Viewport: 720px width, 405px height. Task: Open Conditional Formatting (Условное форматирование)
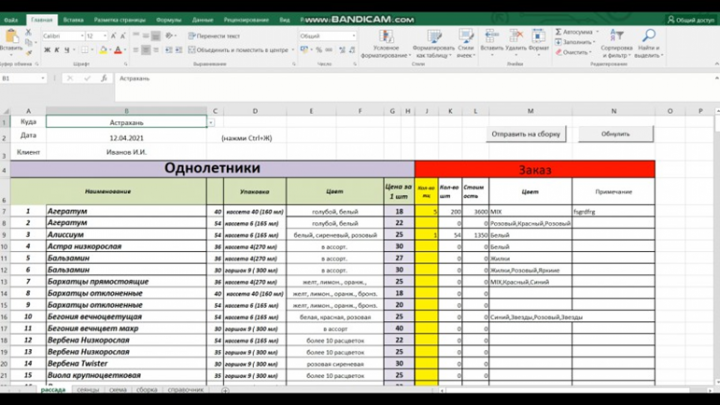386,44
